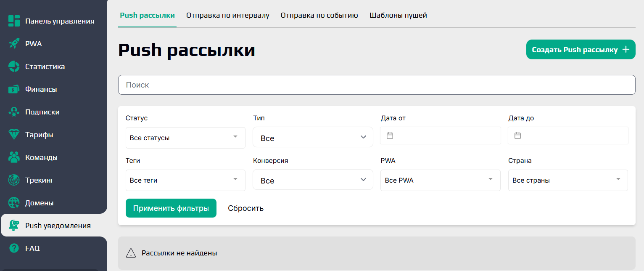
Task: Click the calendar icon in Дата от field
Action: pyautogui.click(x=391, y=135)
